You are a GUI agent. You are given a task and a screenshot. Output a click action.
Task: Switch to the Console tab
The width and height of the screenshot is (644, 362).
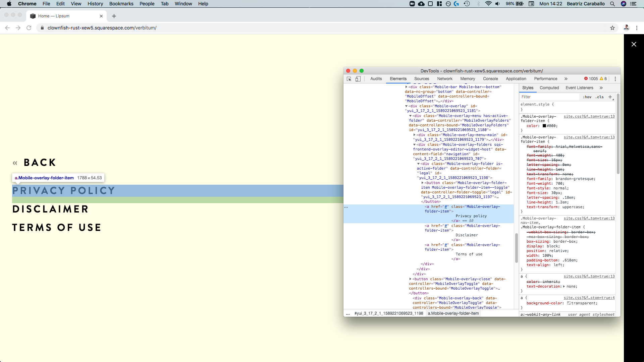point(490,79)
